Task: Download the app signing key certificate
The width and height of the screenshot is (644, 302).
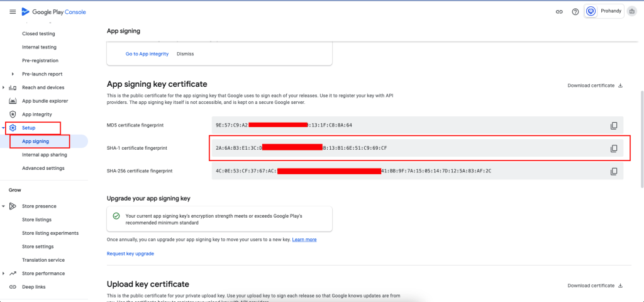Action: [595, 86]
